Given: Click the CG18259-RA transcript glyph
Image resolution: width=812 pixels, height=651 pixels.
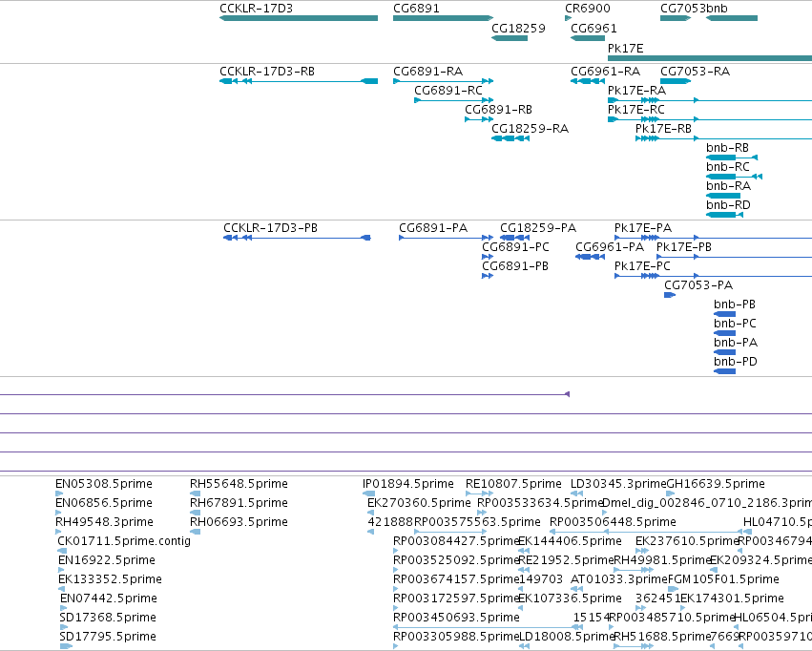Looking at the screenshot, I should point(510,138).
